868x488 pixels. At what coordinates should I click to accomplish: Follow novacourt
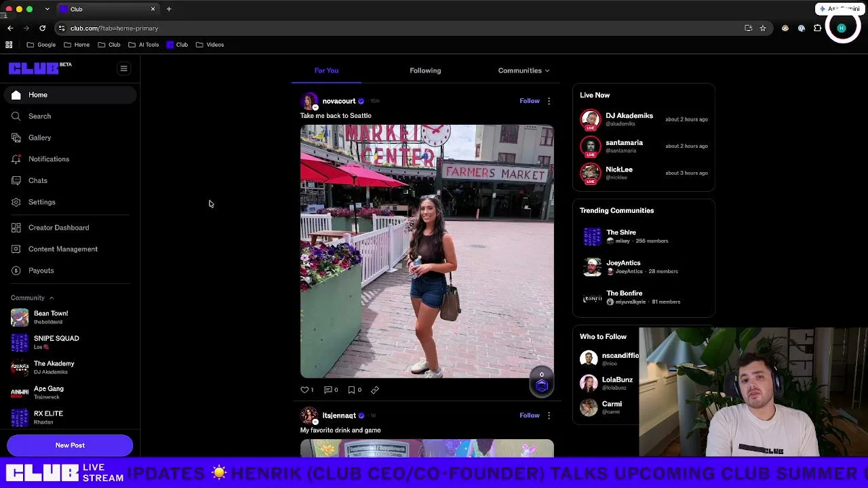pyautogui.click(x=530, y=101)
